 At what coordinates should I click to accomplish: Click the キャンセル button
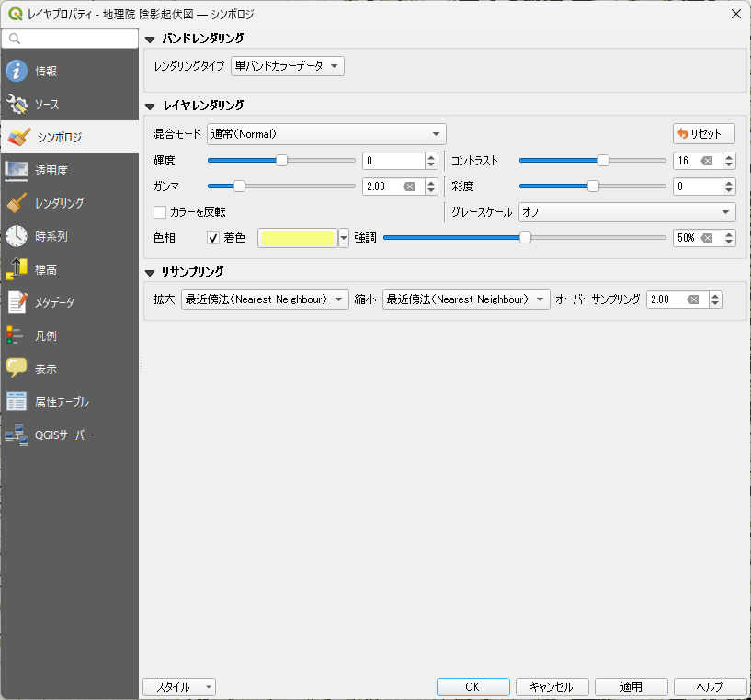click(552, 687)
